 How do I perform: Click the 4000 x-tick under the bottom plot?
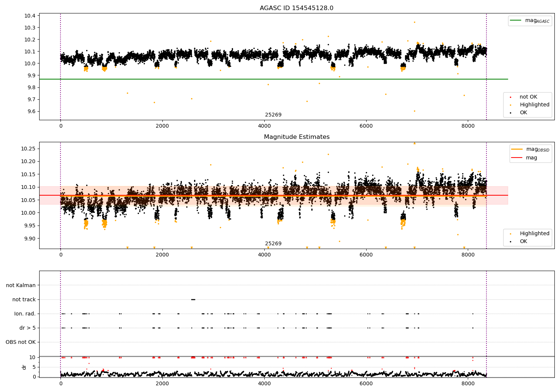(264, 383)
